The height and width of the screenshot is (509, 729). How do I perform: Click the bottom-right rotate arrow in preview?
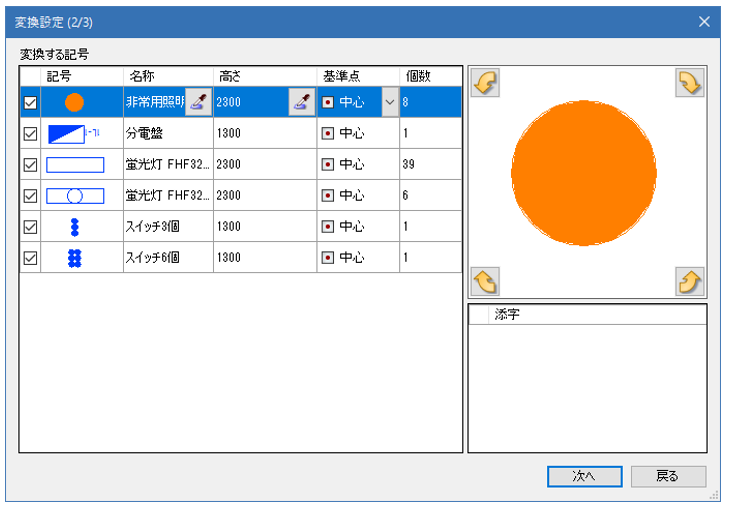(x=690, y=281)
